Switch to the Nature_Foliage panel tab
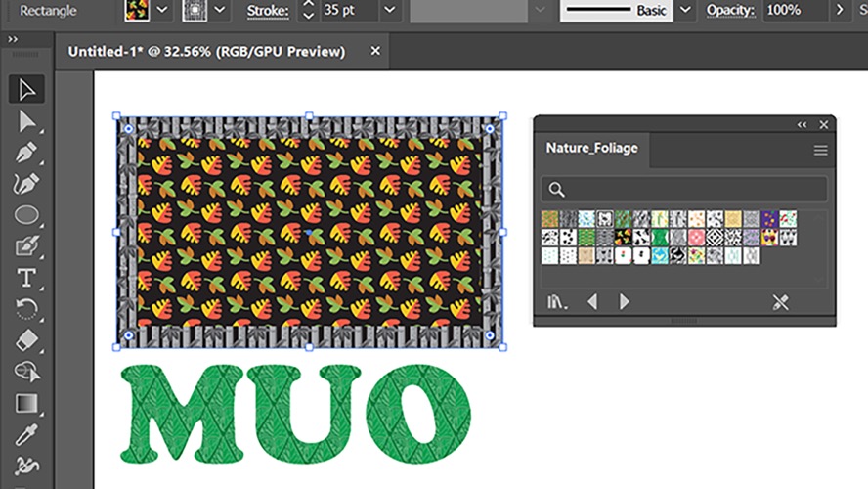Screen dimensions: 868x489 [591, 148]
